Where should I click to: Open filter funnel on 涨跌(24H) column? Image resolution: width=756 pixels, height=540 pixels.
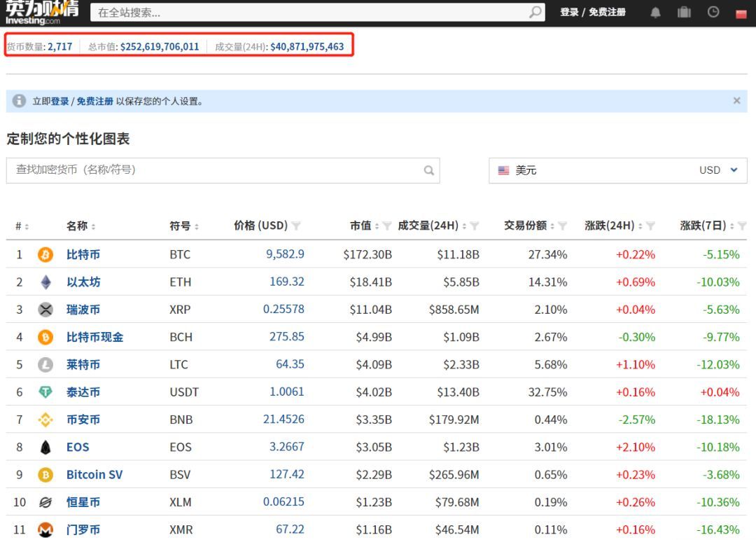650,226
